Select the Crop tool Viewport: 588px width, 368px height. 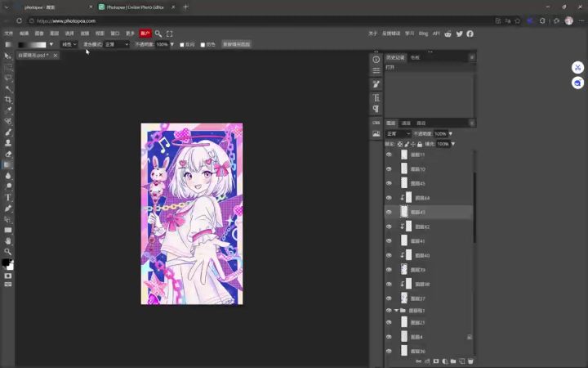(7, 100)
